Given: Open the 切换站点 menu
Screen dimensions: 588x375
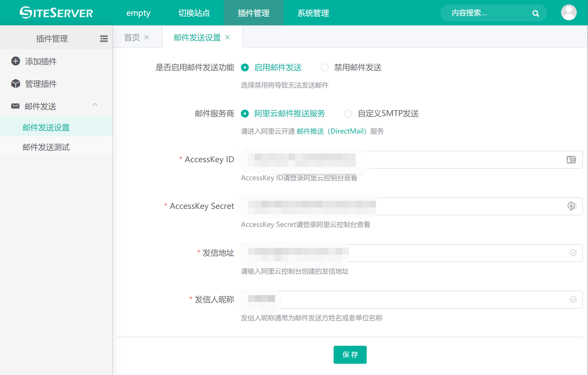Looking at the screenshot, I should pyautogui.click(x=194, y=13).
